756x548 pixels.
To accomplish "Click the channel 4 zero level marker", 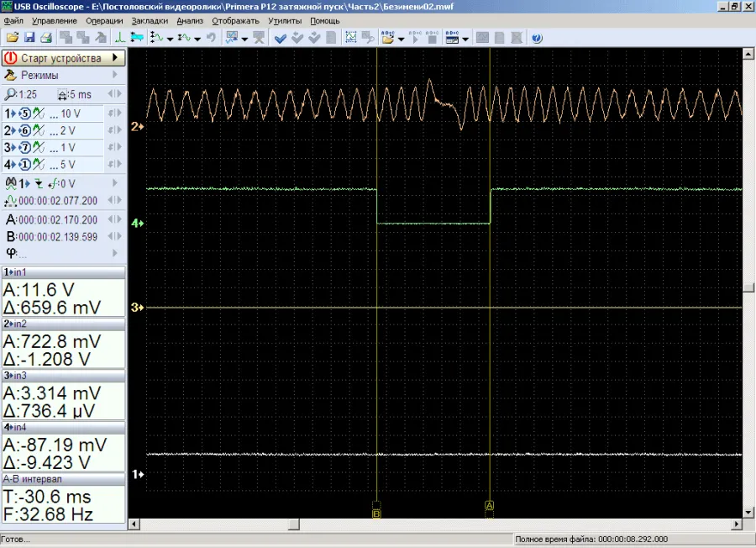I will (137, 224).
